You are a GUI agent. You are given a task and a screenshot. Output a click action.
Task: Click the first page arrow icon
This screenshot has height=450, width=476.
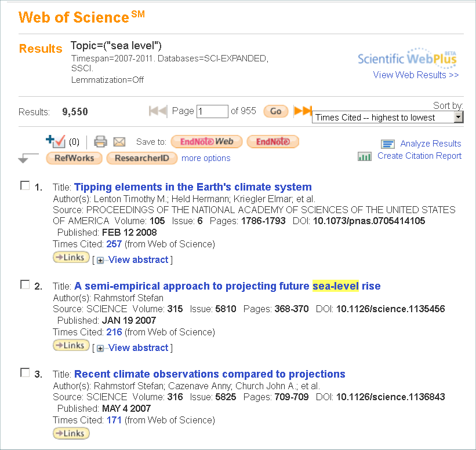coord(158,111)
